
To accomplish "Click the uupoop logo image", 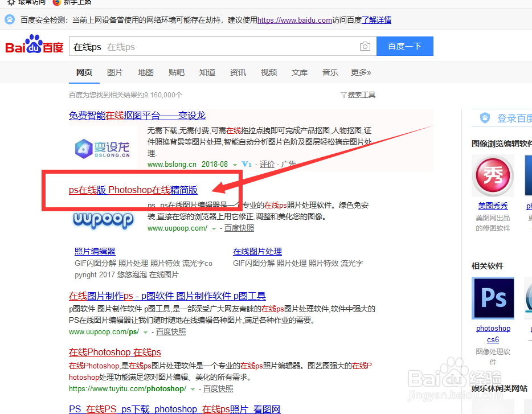I will (103, 220).
